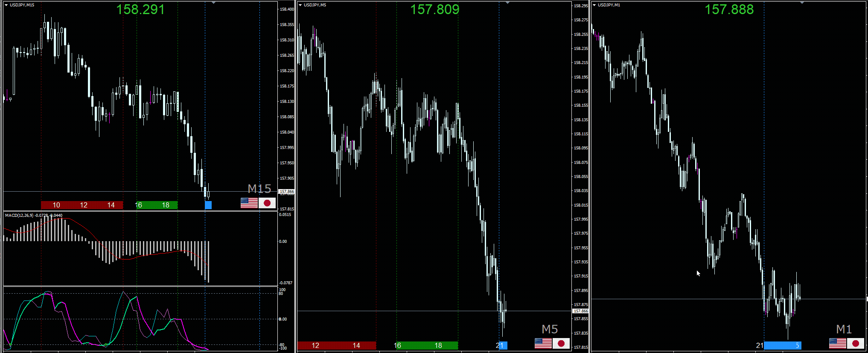Select the MACD(12,26,9) indicator label
Screen dimensions: 868x353
(34, 216)
